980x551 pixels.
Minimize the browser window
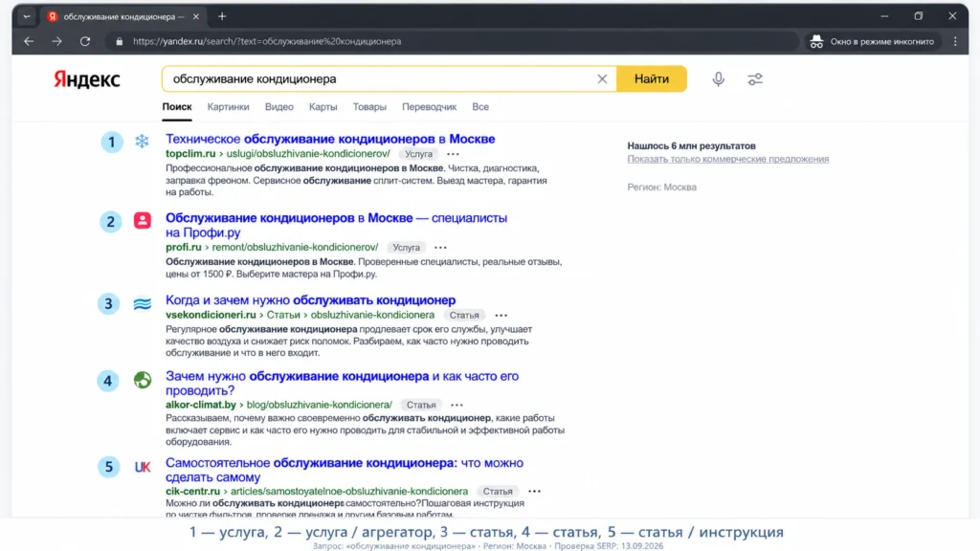pyautogui.click(x=884, y=16)
